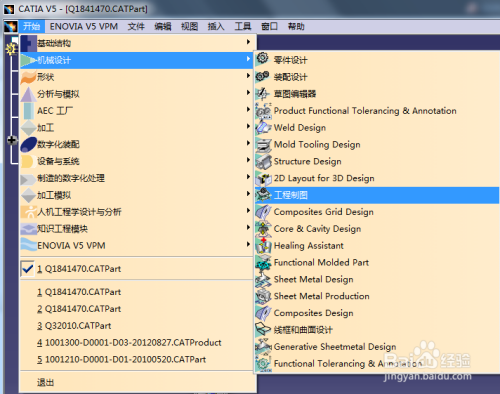Viewport: 500px width, 394px height.
Task: Click the 零件设计 gear icon
Action: click(263, 58)
